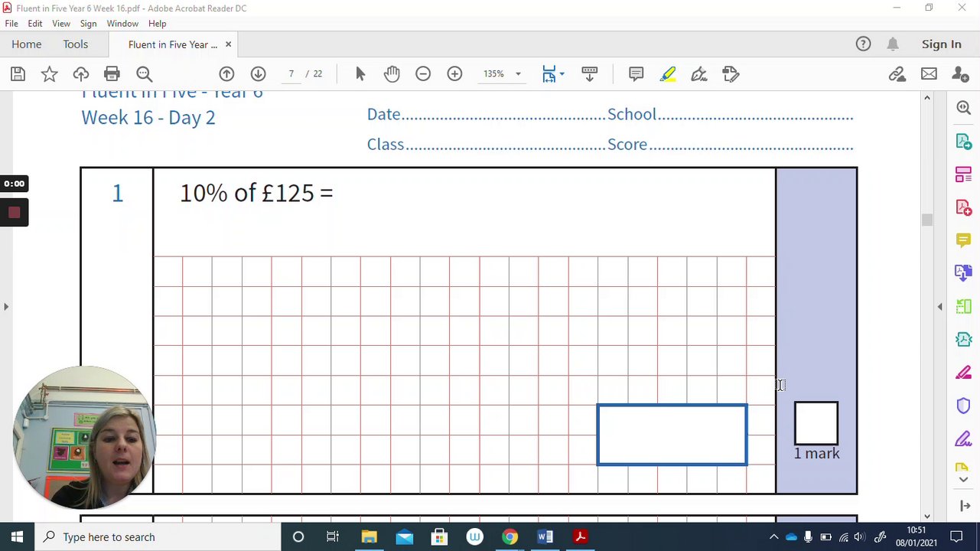Open the find text magnifier
Screen dimensions: 980x551
tap(144, 74)
